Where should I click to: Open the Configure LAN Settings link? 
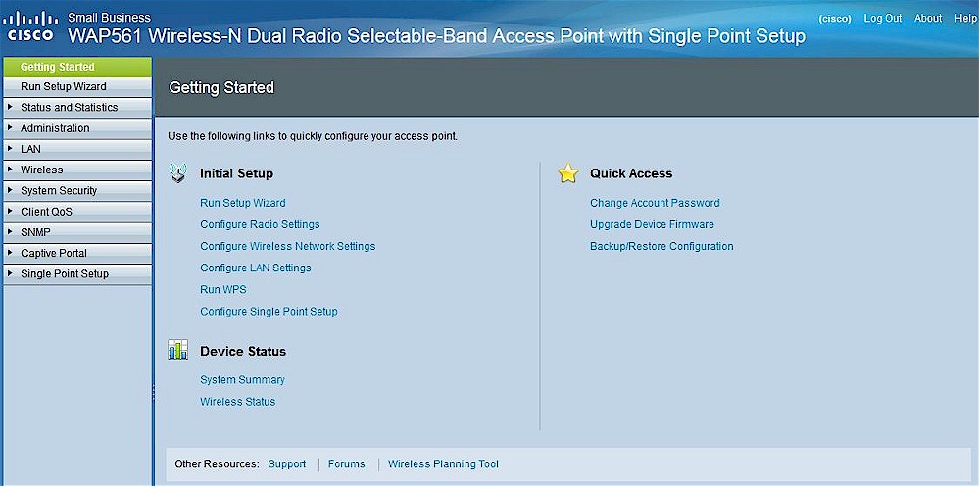click(256, 268)
